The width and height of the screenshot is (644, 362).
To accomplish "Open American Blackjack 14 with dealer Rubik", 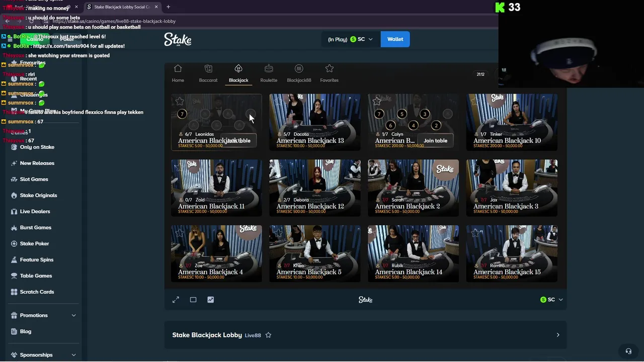I will point(413,254).
